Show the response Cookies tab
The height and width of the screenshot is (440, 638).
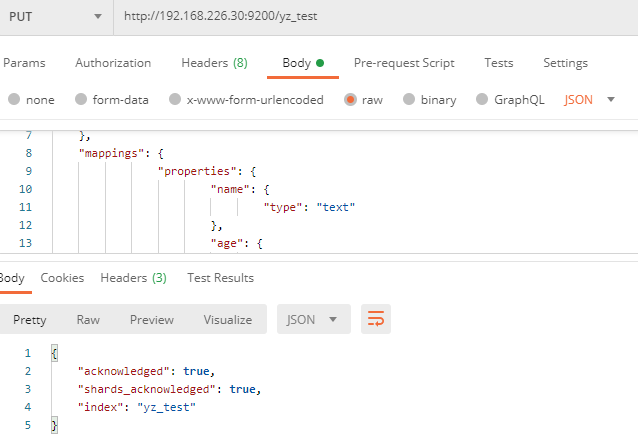(x=62, y=278)
